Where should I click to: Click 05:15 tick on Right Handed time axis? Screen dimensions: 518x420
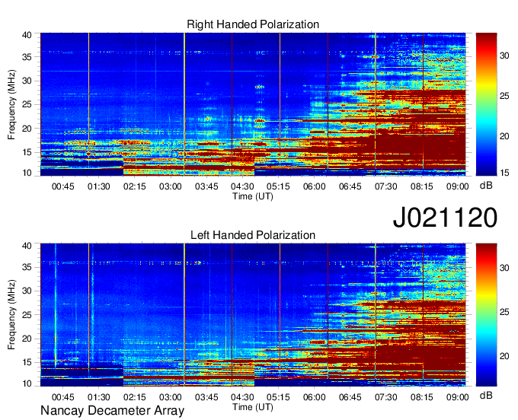click(278, 186)
